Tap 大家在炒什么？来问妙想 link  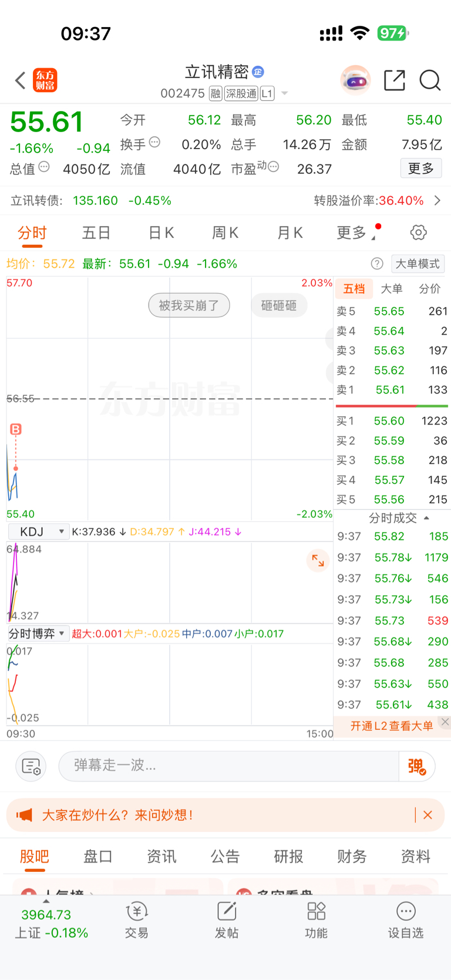117,815
